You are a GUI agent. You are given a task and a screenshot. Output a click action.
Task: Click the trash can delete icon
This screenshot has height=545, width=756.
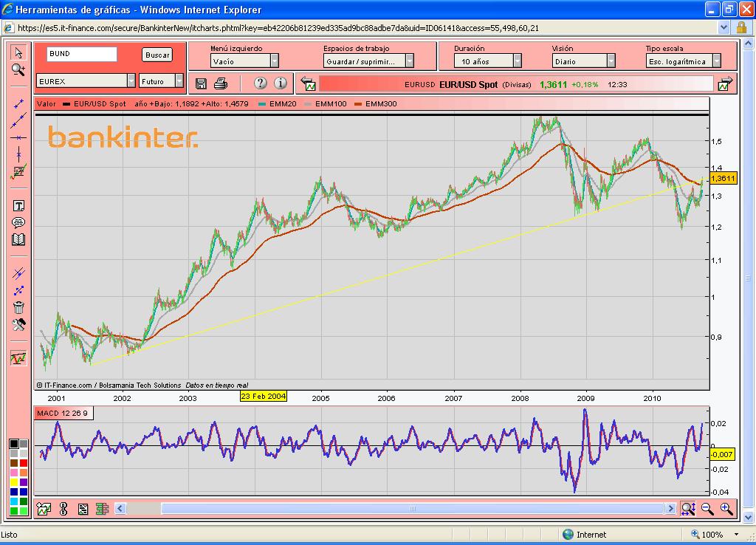[18, 307]
